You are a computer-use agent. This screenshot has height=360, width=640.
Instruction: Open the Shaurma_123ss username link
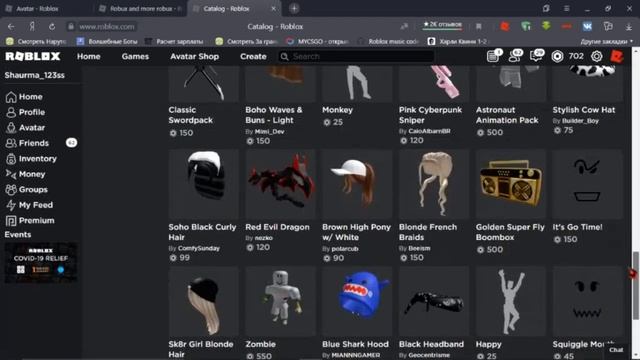(x=34, y=75)
